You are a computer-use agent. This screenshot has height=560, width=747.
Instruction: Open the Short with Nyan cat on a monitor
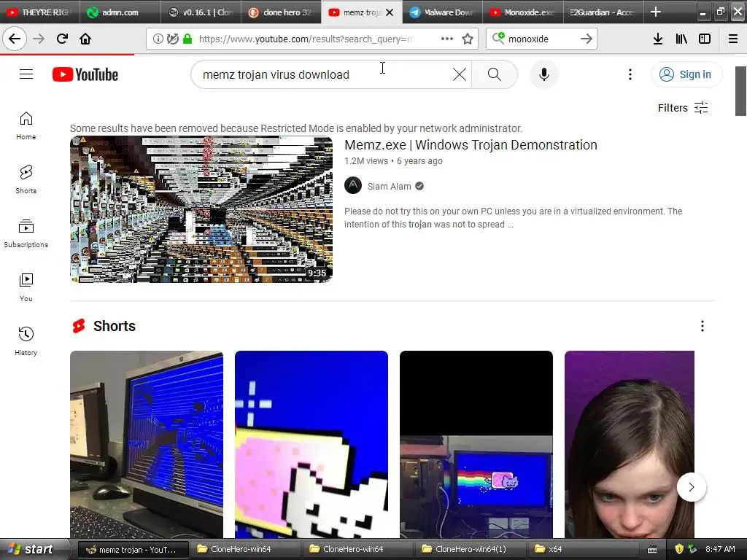pyautogui.click(x=476, y=444)
